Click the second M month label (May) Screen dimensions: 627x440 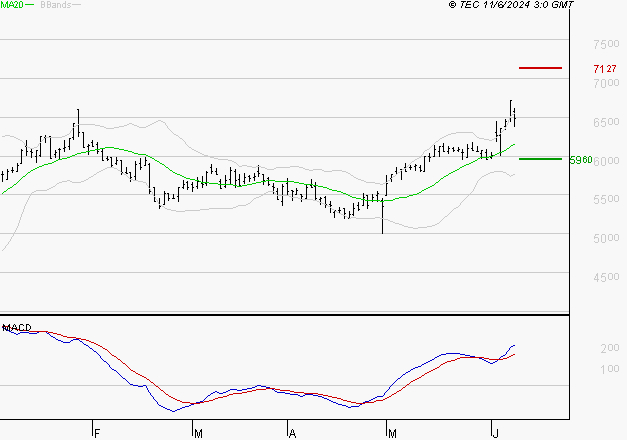pos(392,434)
